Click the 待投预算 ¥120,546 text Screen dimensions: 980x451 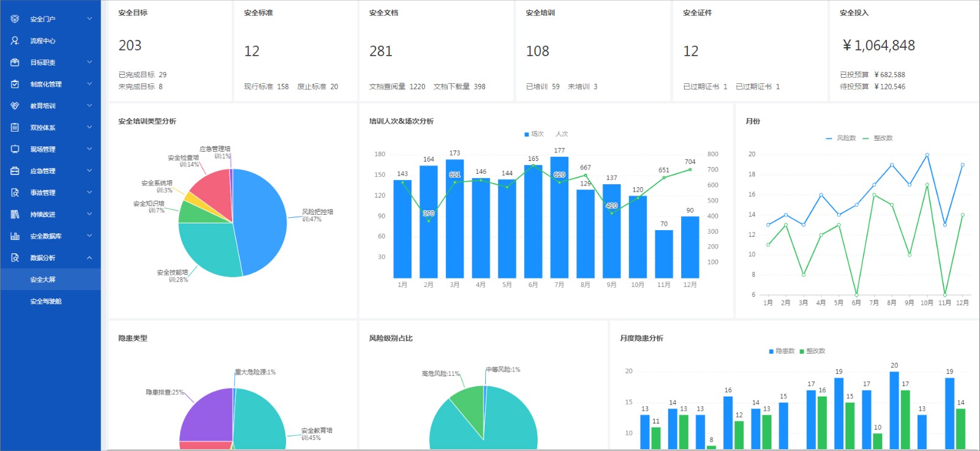873,87
